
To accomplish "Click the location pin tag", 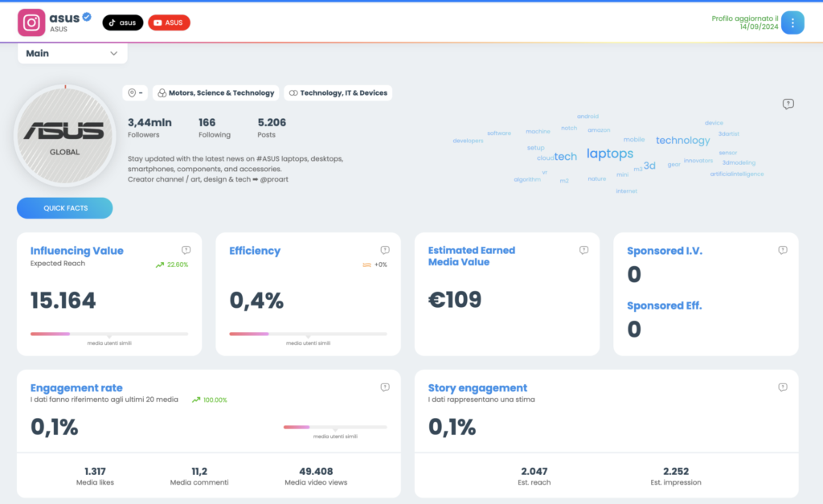I will pyautogui.click(x=135, y=93).
